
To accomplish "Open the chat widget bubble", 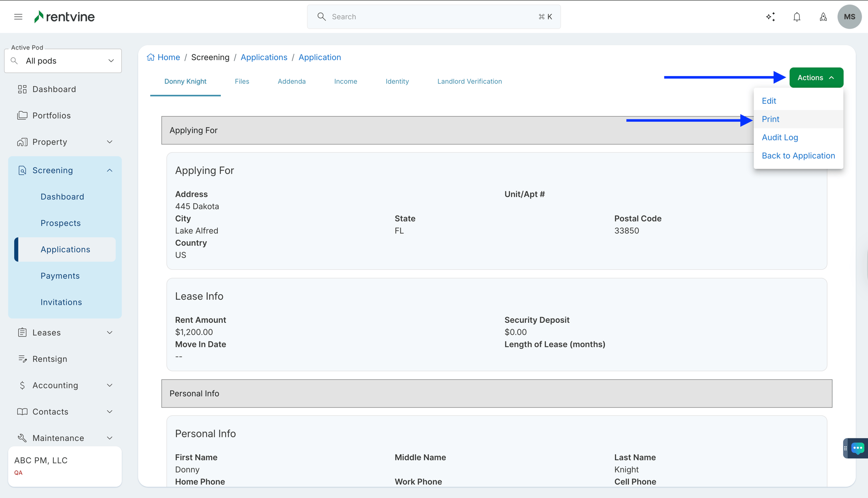I will [857, 448].
